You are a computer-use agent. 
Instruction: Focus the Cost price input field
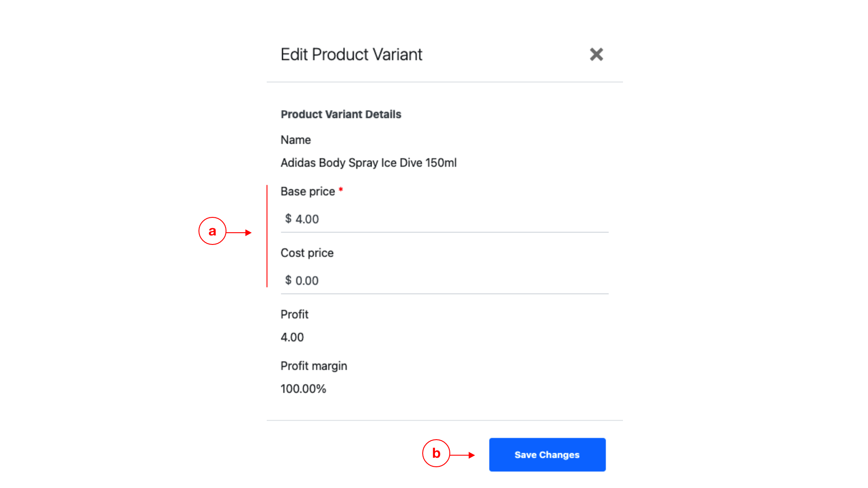click(444, 281)
